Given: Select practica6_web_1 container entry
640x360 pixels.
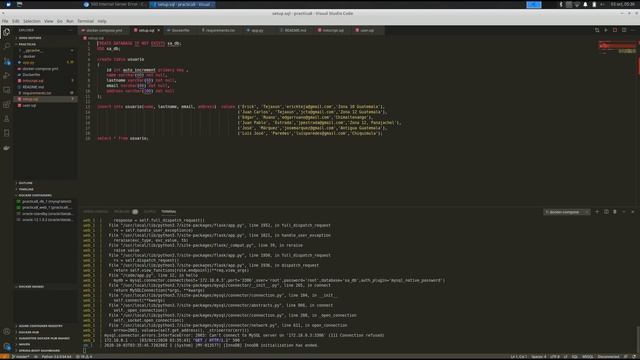Looking at the screenshot, I should (46, 208).
